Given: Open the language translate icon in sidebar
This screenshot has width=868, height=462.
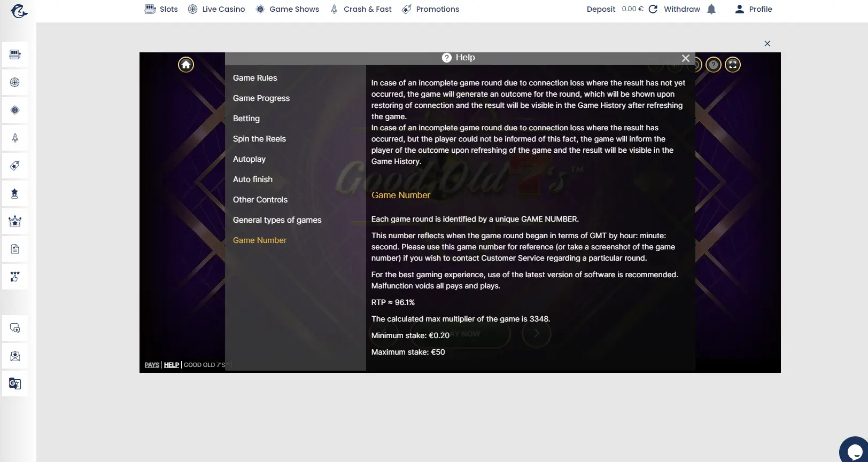Looking at the screenshot, I should click(15, 383).
